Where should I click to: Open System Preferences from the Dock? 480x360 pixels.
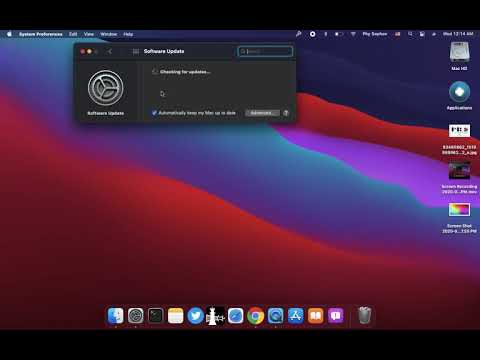pos(136,315)
